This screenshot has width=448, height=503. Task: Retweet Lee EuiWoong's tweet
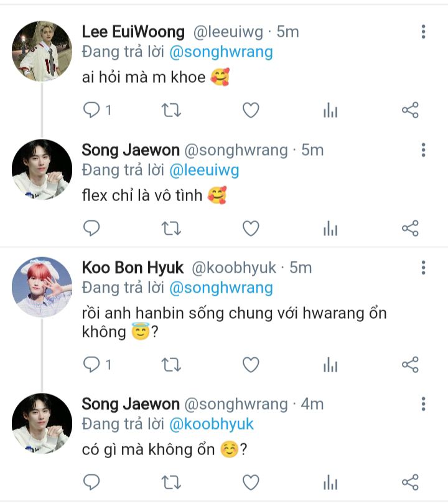(171, 111)
